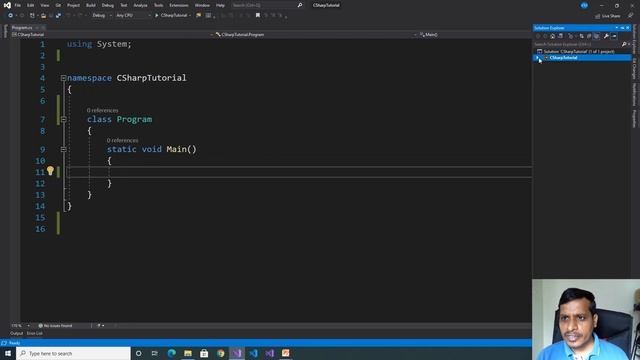
Task: Open the CSharpTutorial.Program type dropdown
Action: (x=316, y=35)
